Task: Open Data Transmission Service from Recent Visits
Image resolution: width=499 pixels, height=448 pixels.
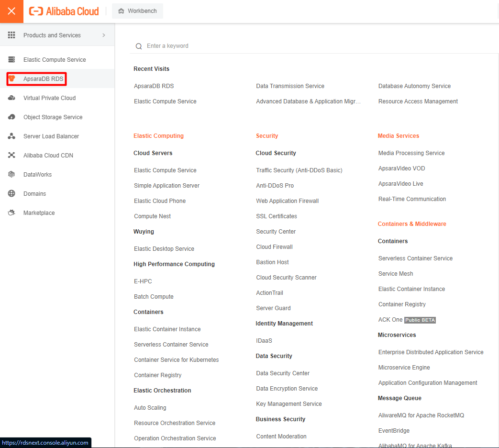Action: (x=290, y=86)
